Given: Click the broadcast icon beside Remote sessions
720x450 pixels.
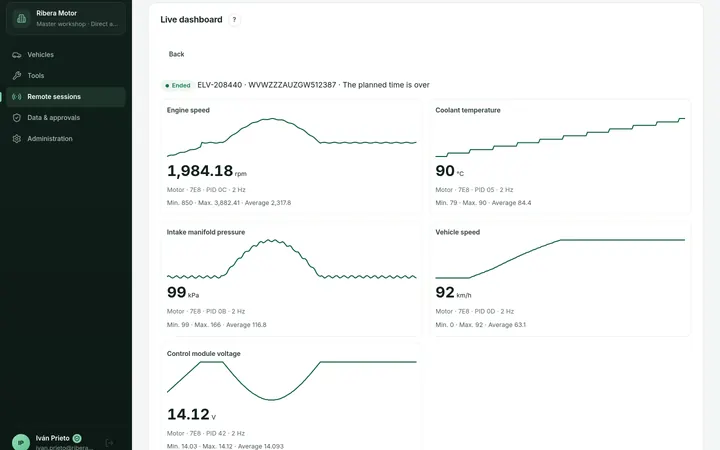Looking at the screenshot, I should tap(17, 97).
